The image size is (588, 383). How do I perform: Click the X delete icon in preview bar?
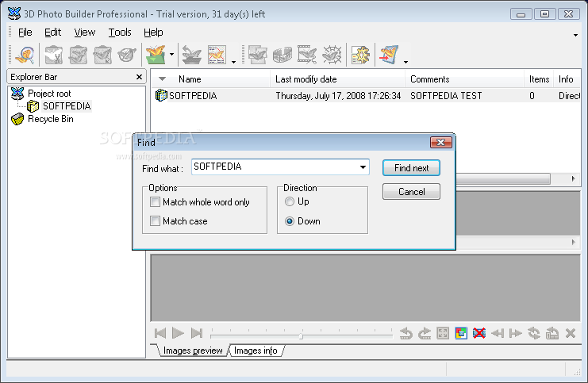pos(571,333)
